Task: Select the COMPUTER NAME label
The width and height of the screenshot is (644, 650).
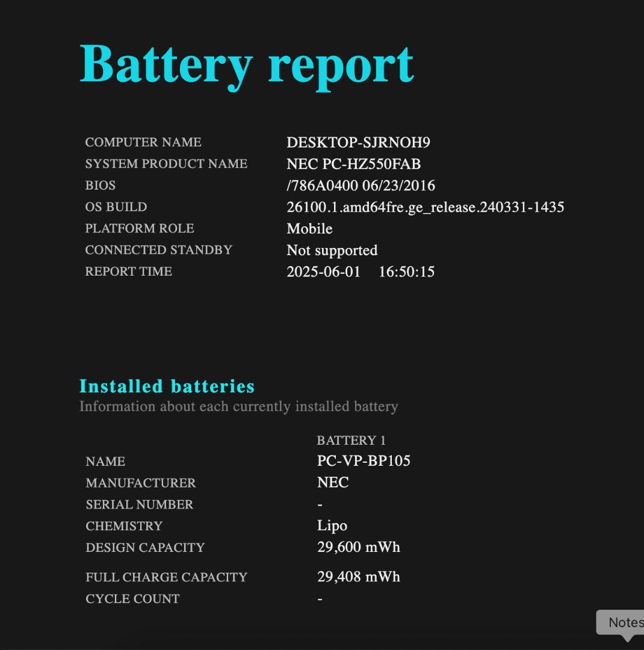Action: pyautogui.click(x=143, y=143)
